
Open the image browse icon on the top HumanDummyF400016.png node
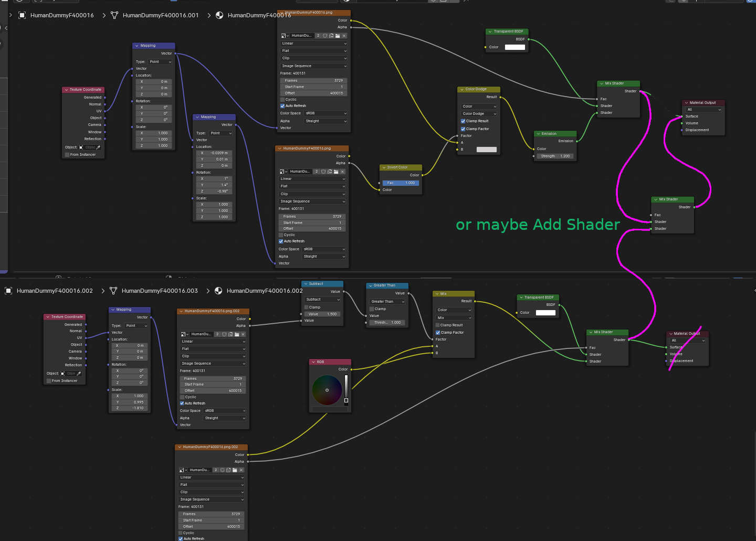pos(285,36)
